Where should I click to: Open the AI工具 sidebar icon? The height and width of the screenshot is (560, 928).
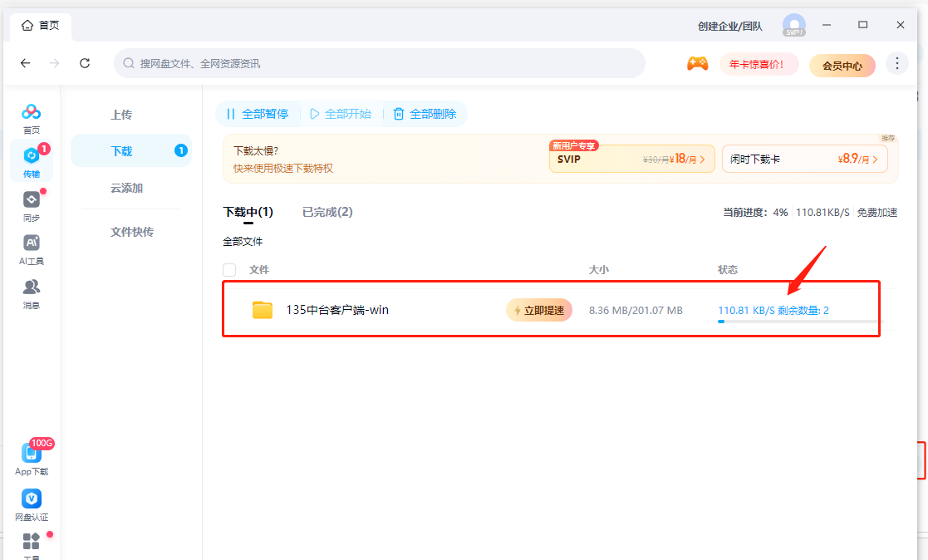click(x=32, y=250)
